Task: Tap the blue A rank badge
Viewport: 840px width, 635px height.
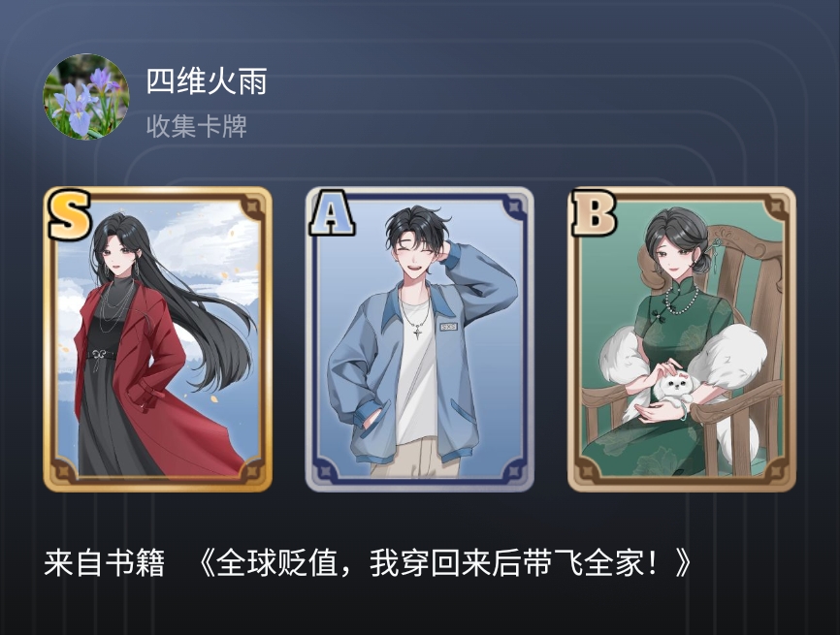Action: pos(332,213)
